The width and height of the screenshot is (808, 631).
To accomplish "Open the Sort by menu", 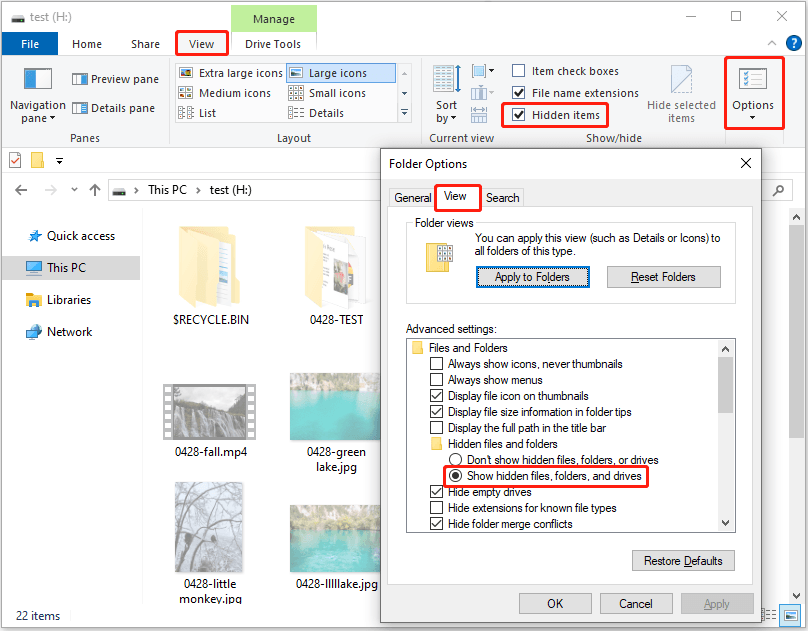I will coord(446,94).
